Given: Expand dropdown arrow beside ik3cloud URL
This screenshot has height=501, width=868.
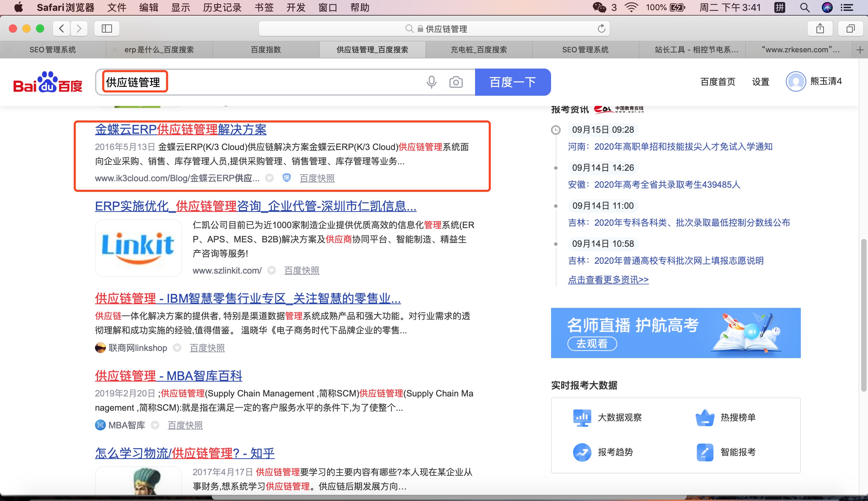Looking at the screenshot, I should pyautogui.click(x=270, y=178).
